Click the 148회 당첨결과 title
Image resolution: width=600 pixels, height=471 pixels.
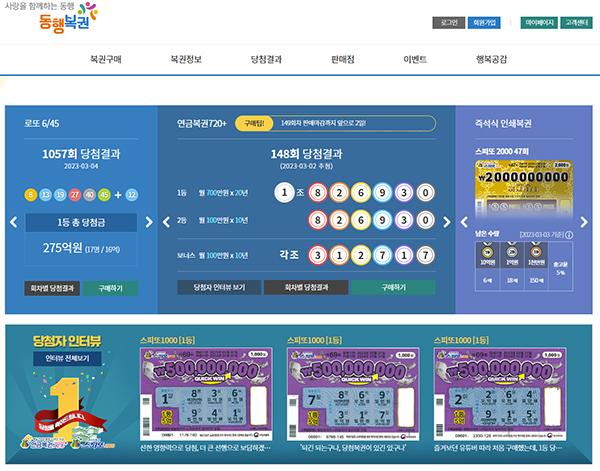(x=307, y=154)
